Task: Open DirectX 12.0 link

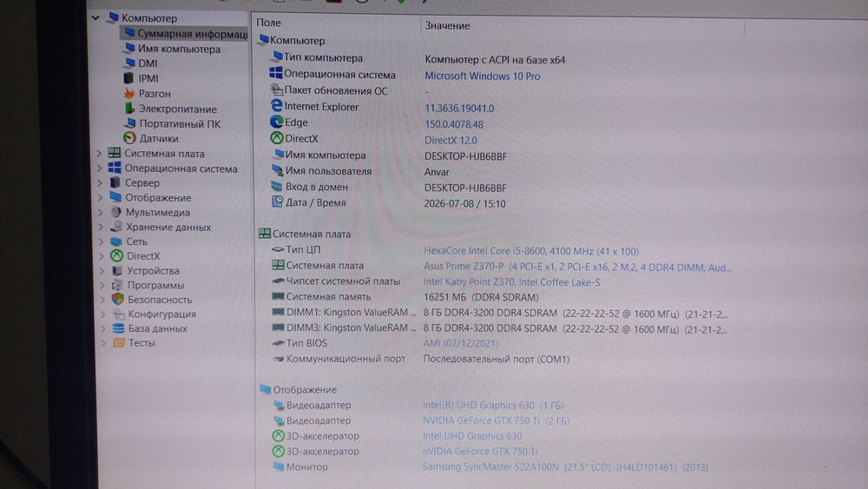Action: tap(450, 141)
